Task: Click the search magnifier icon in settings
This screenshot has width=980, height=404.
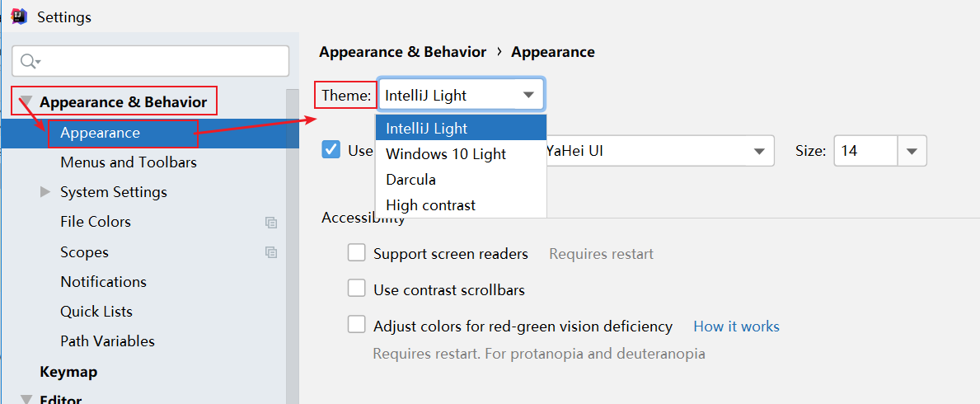Action: [29, 61]
